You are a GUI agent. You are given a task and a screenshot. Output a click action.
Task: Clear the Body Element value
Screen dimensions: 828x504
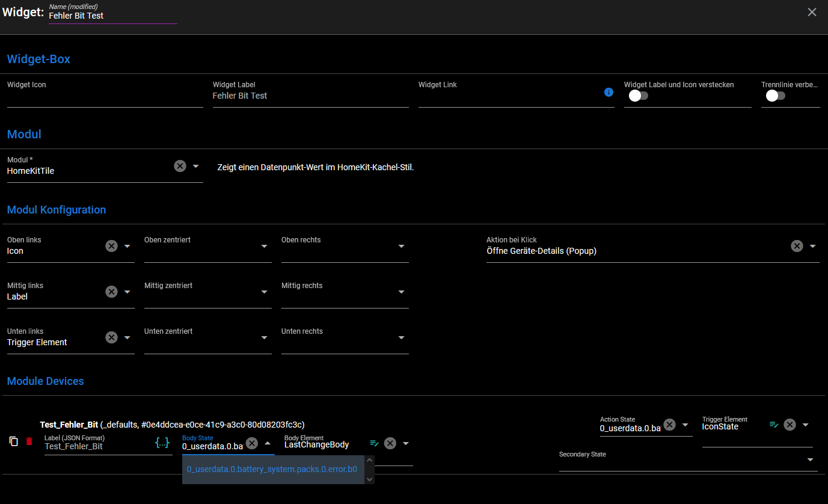[x=390, y=443]
